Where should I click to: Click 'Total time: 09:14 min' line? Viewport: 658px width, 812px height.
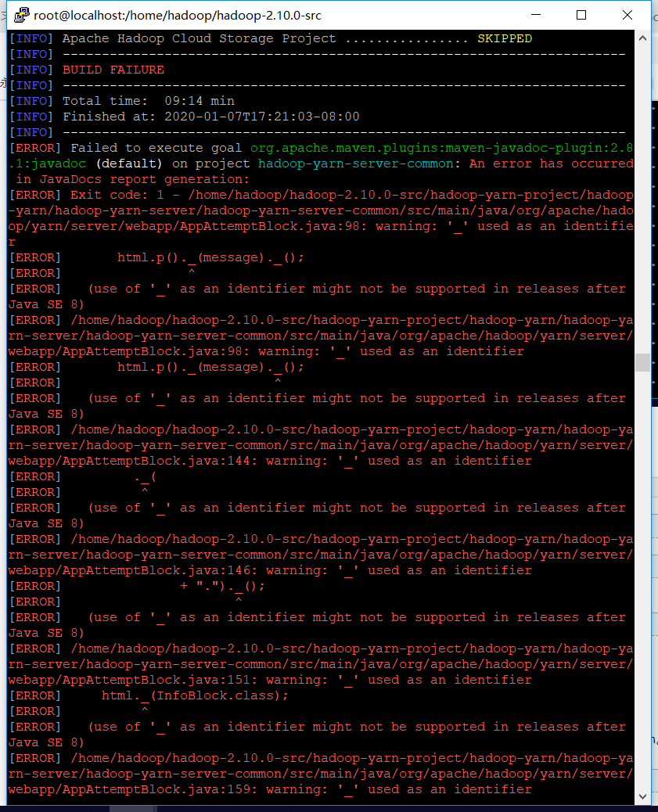(149, 101)
